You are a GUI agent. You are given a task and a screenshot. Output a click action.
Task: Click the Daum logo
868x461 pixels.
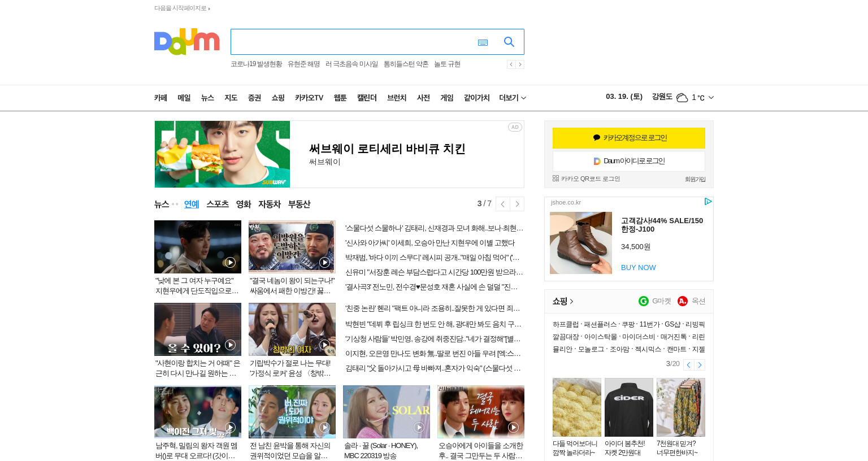pyautogui.click(x=186, y=42)
